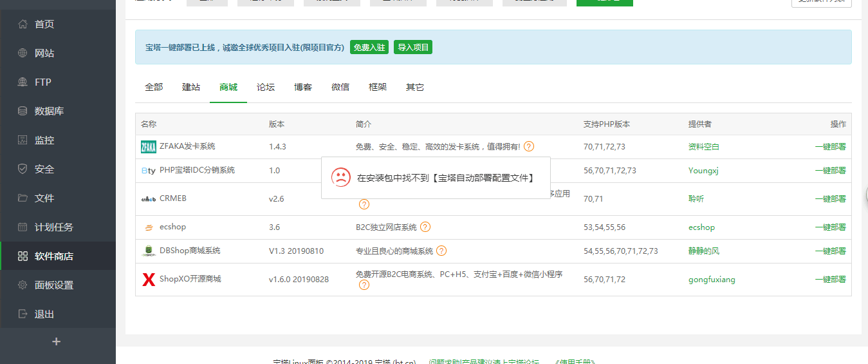Open help icon next to 专业且良心的商城系统
Image resolution: width=868 pixels, height=364 pixels.
[x=441, y=251]
